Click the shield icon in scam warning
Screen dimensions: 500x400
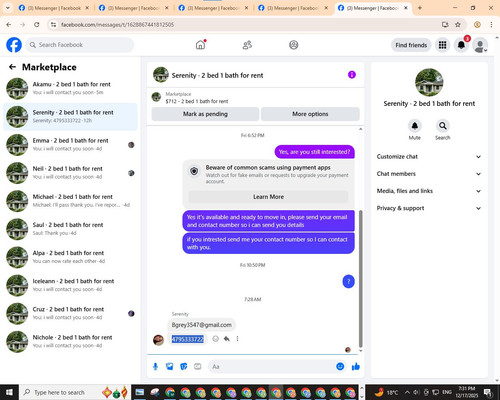tap(194, 171)
